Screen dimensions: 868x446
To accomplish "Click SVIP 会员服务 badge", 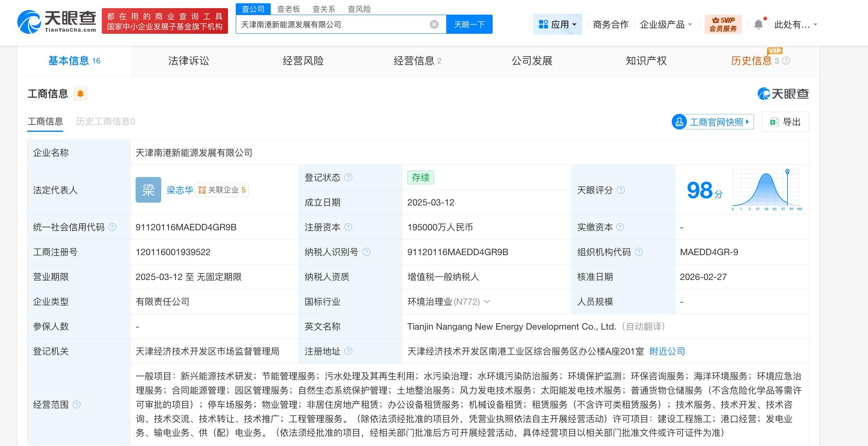I will coord(723,24).
